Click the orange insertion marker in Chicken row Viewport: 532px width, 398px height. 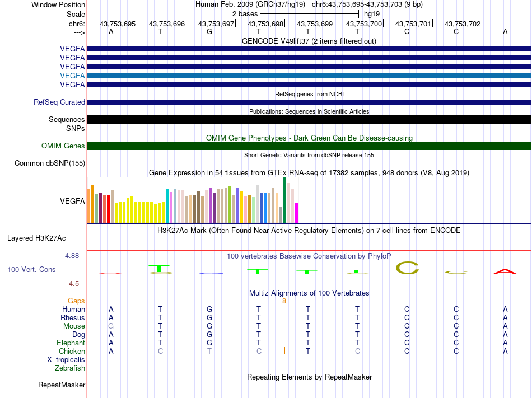click(284, 351)
